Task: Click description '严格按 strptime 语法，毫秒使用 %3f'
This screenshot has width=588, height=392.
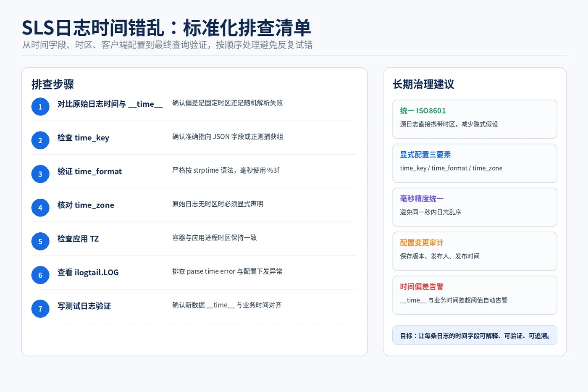Action: 226,170
